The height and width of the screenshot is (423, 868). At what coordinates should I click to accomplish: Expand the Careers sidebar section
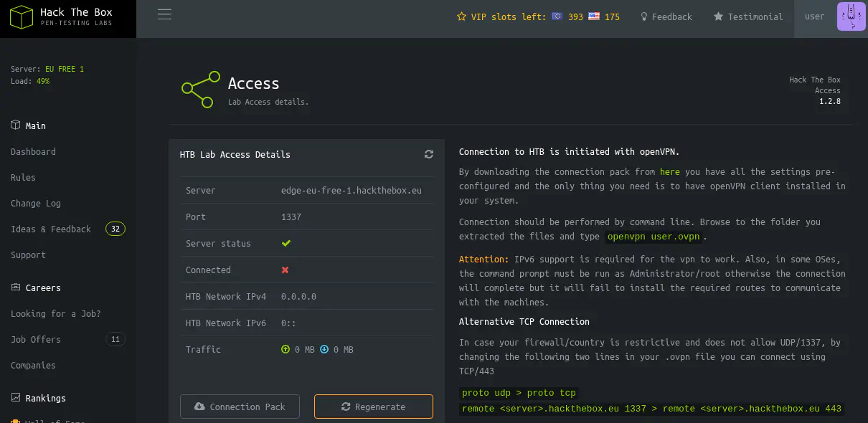43,287
